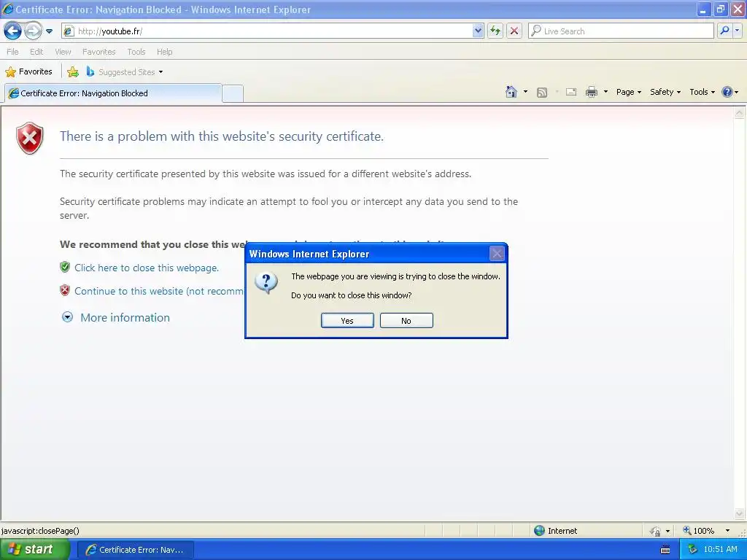This screenshot has width=747, height=560.
Task: Open the Page command bar menu
Action: (628, 92)
